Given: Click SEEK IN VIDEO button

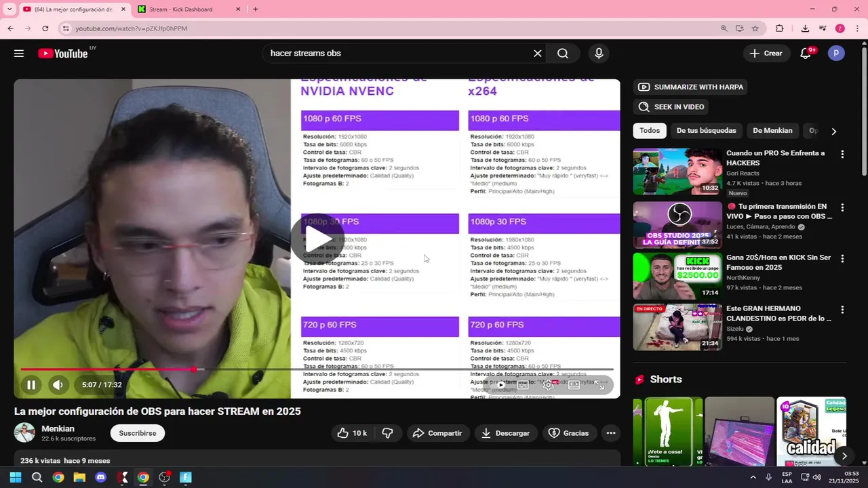Looking at the screenshot, I should (x=672, y=106).
